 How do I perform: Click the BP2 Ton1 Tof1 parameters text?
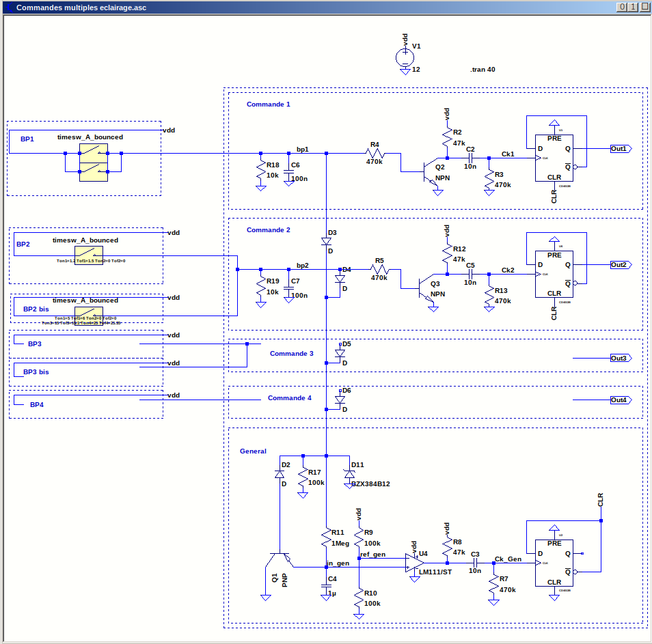(91, 261)
